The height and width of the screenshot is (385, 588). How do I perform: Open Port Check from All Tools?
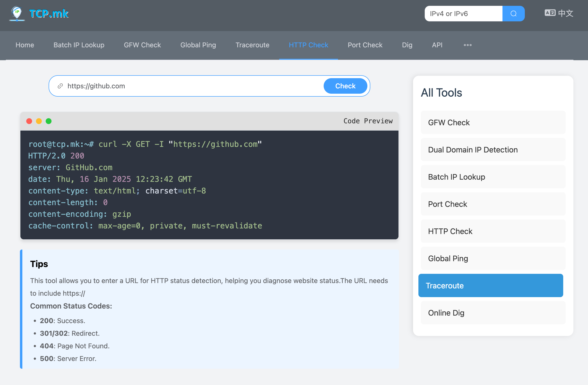tap(493, 204)
